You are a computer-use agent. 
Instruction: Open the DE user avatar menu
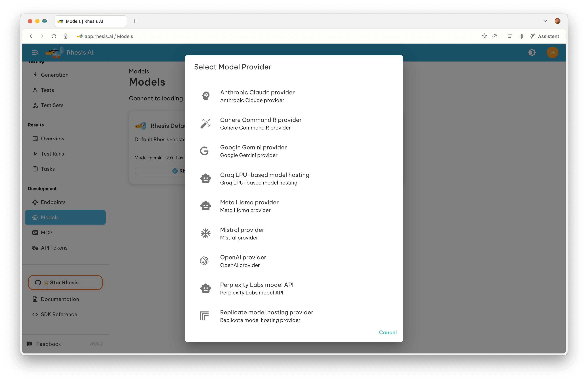552,53
